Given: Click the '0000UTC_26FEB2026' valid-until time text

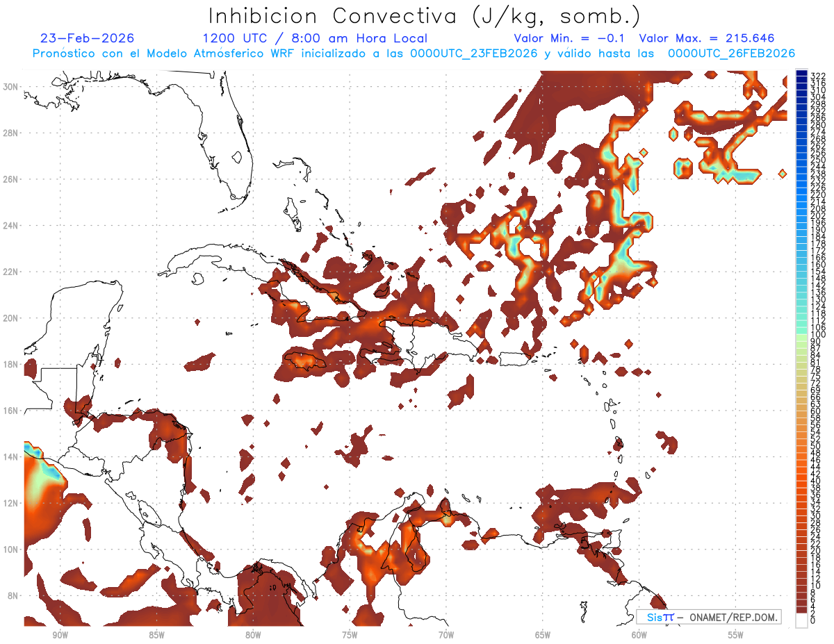Looking at the screenshot, I should (x=732, y=53).
